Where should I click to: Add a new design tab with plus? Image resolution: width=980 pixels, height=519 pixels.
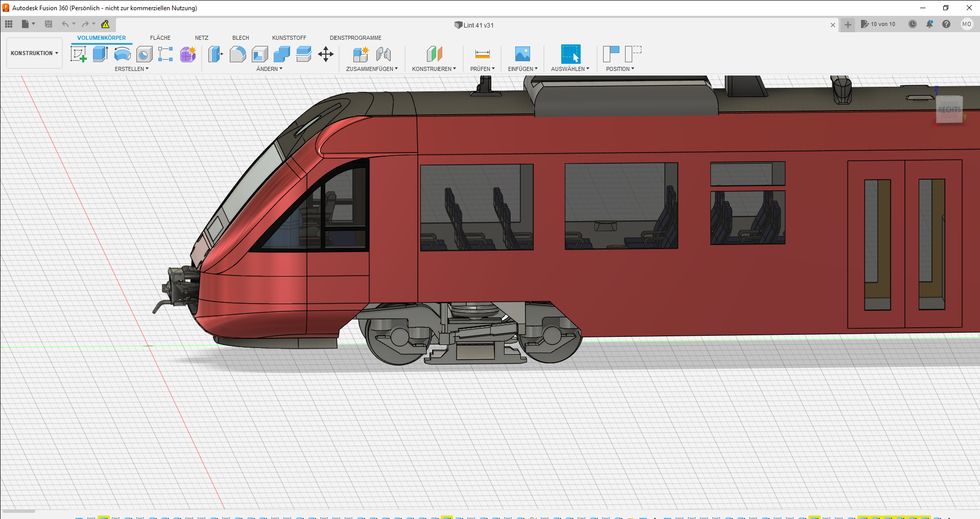point(848,24)
